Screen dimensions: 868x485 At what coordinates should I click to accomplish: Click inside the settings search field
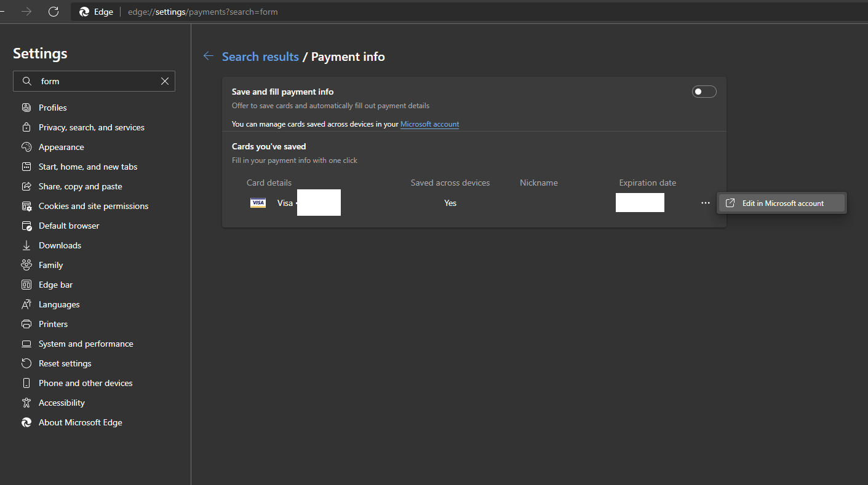click(92, 81)
